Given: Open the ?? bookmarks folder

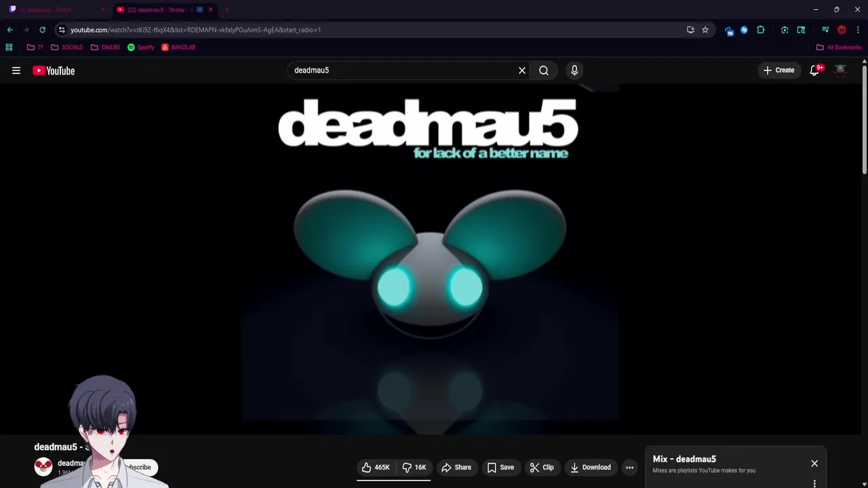Looking at the screenshot, I should pos(35,47).
